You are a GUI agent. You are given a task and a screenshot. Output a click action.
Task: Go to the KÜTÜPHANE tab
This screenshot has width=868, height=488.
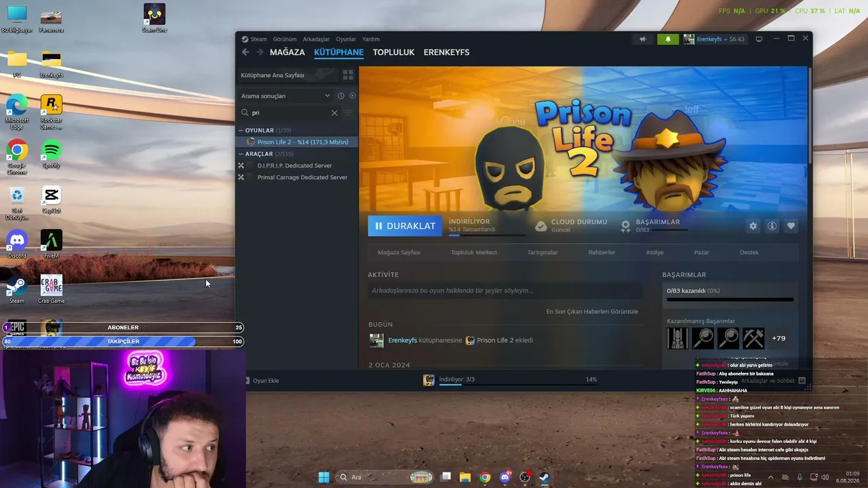[339, 52]
